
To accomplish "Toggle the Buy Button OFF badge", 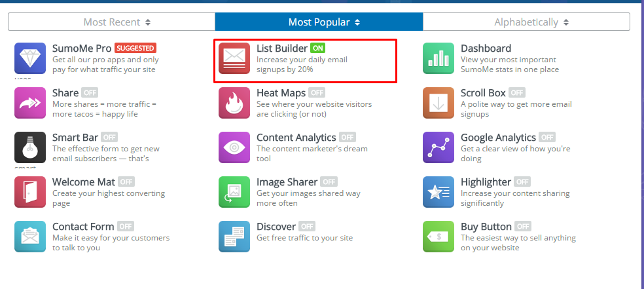I will [523, 226].
